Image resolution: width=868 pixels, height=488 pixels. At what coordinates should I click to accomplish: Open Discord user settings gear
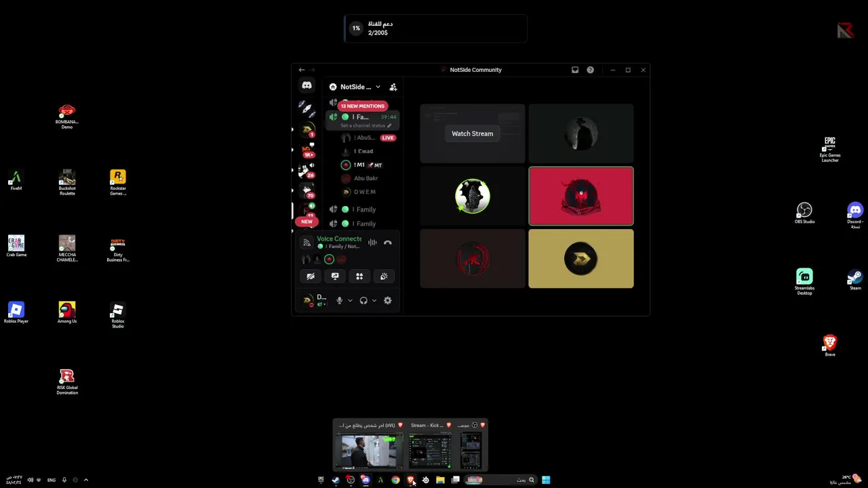click(388, 300)
